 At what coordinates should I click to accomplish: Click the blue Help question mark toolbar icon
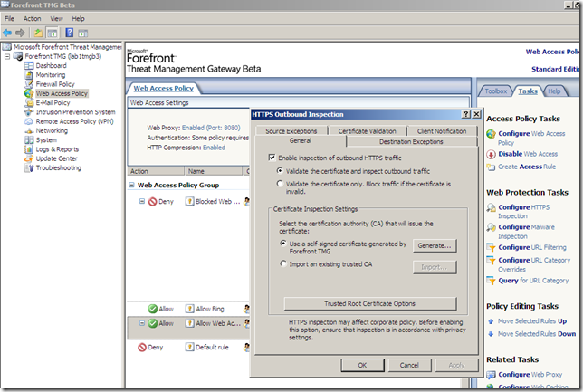[x=69, y=33]
